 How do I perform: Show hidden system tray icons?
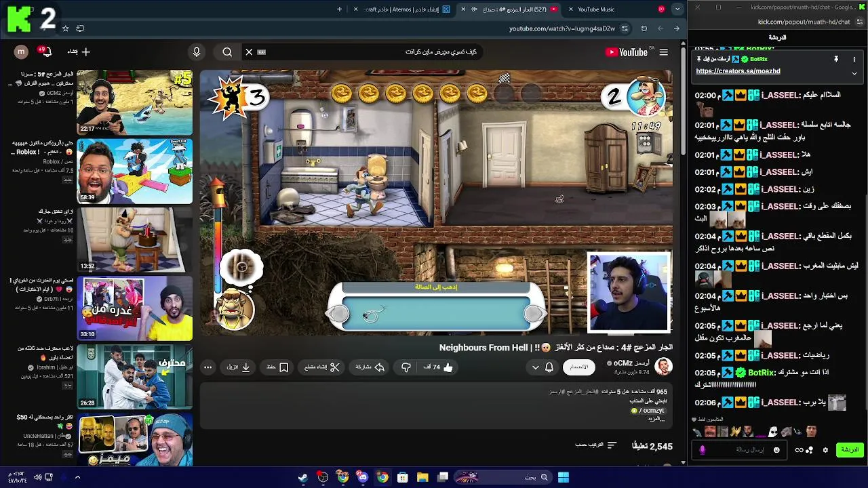(77, 478)
